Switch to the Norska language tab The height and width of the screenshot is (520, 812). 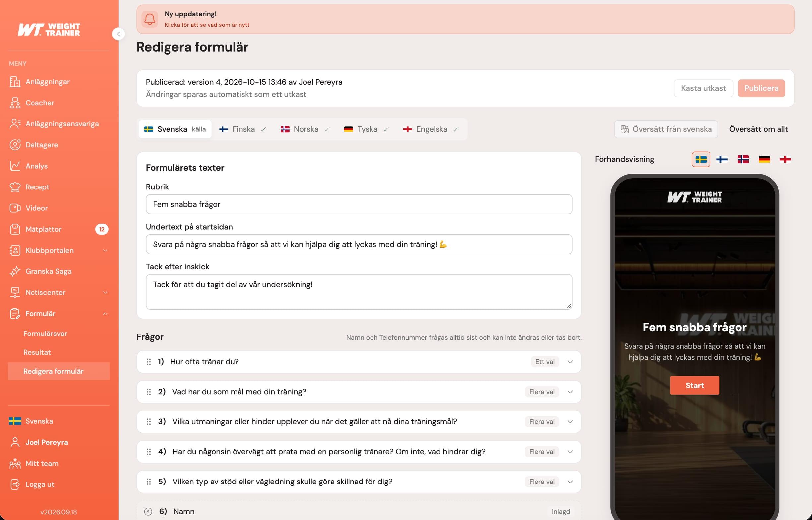pyautogui.click(x=305, y=129)
